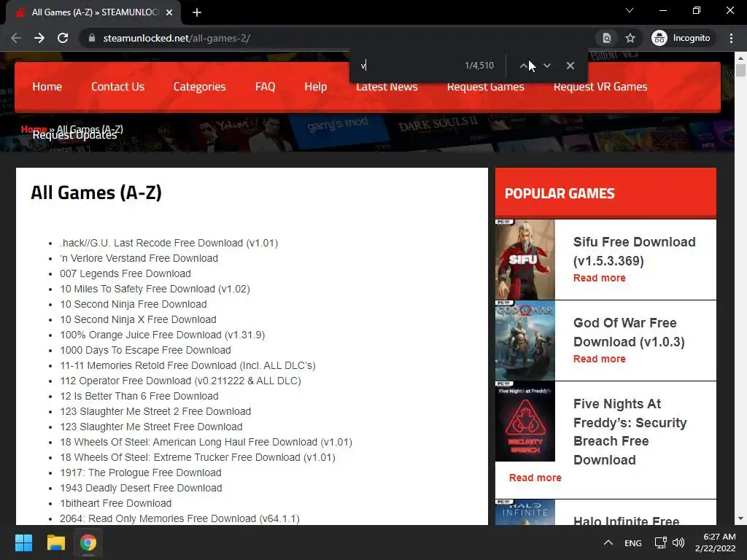Bookmark this page with the star

point(630,38)
